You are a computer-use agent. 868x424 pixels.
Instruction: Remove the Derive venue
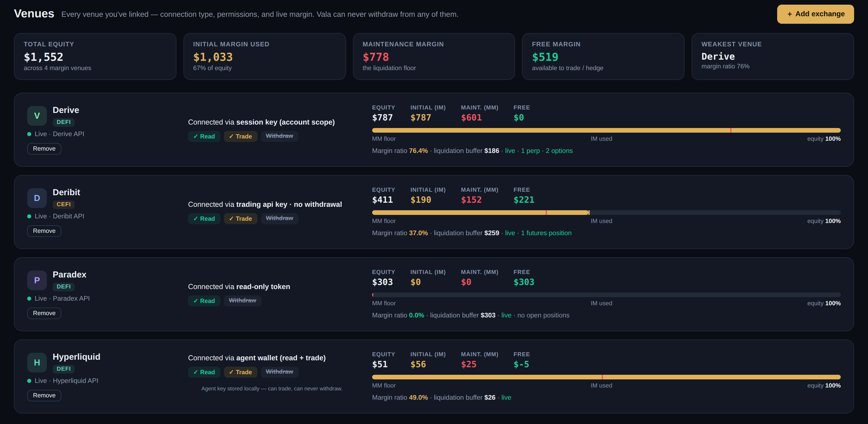[44, 149]
